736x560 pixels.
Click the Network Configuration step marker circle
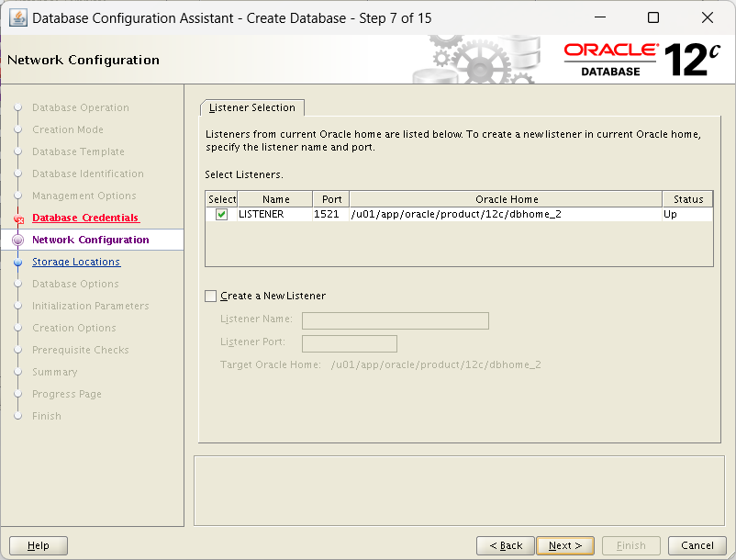[x=17, y=240]
